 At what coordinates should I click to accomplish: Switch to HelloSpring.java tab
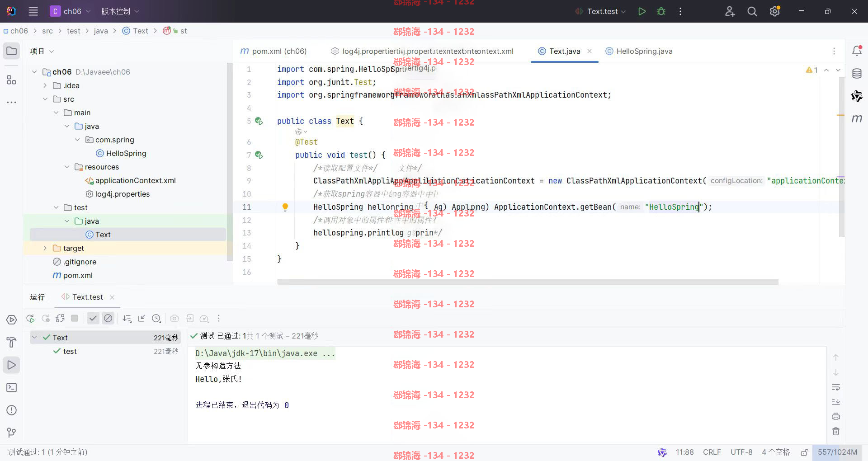pyautogui.click(x=639, y=51)
